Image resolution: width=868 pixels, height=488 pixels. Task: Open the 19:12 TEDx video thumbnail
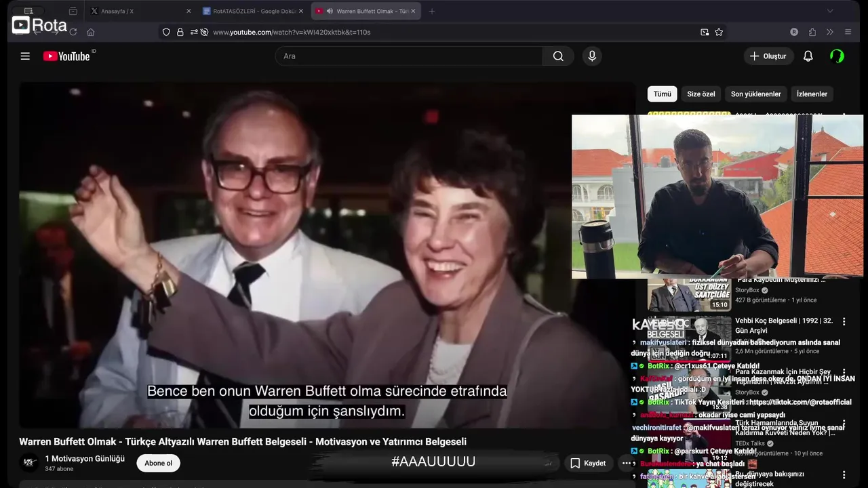click(689, 441)
